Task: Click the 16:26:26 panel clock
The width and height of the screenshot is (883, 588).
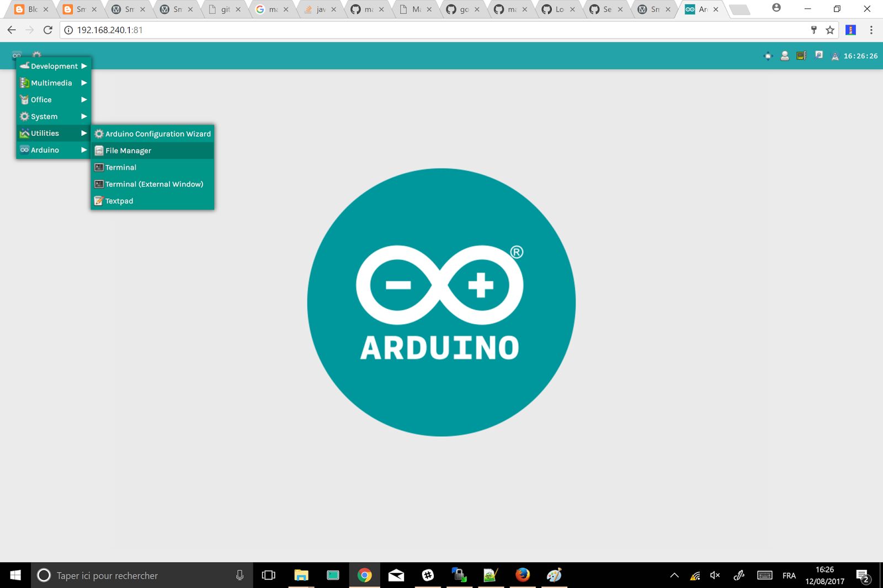Action: click(x=860, y=56)
